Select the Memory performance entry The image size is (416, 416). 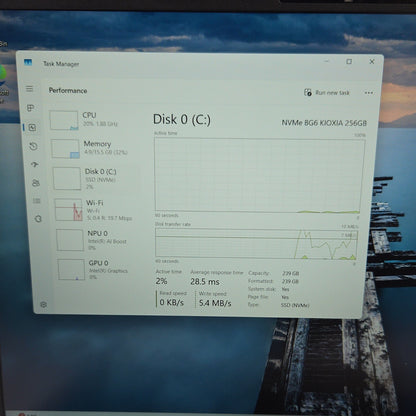(x=93, y=148)
